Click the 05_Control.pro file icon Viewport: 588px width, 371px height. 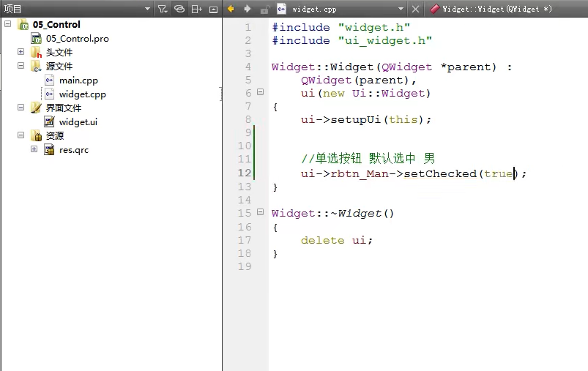coord(37,39)
